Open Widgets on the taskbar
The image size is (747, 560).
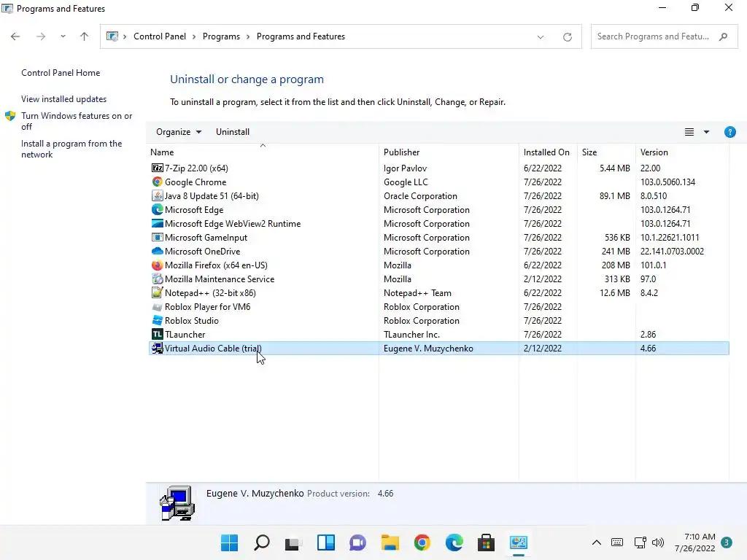[x=326, y=542]
